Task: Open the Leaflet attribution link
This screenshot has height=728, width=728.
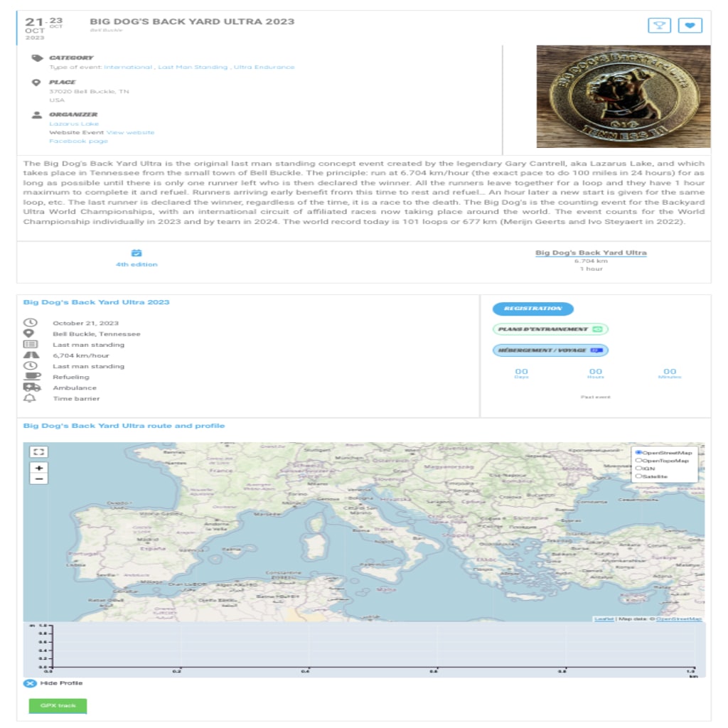Action: pos(604,619)
